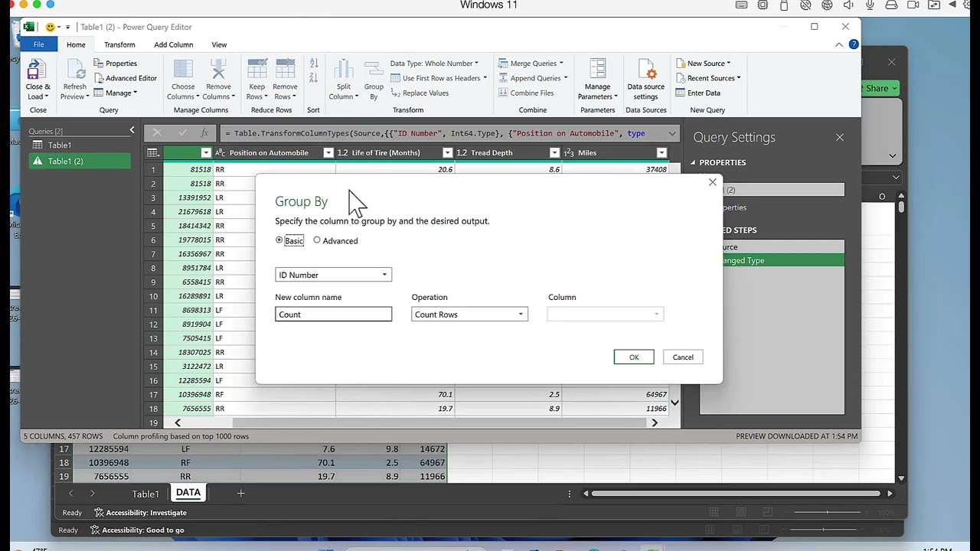Click the table select-all corner icon

[153, 153]
